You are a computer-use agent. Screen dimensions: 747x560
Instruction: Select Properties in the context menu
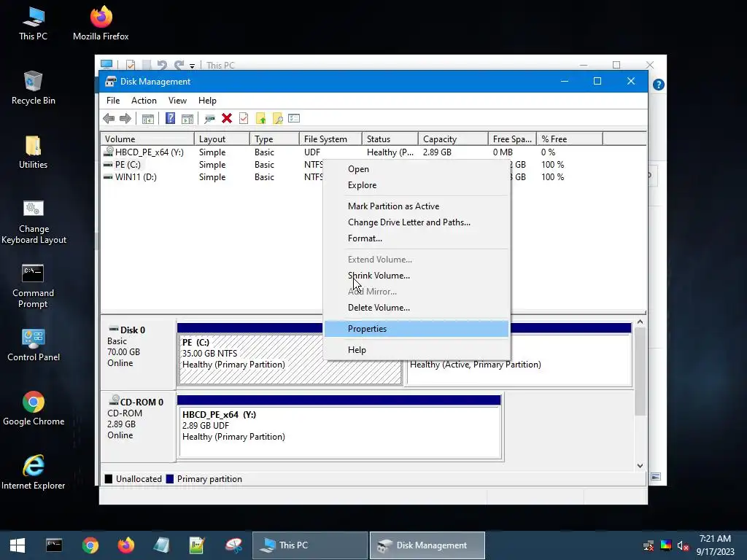[x=417, y=329]
